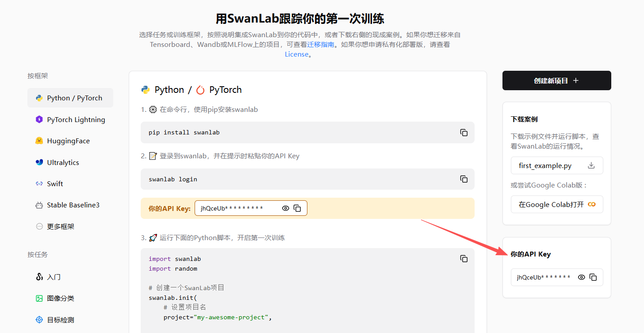The image size is (644, 333).
Task: Open the 迁移指南 link
Action: pyautogui.click(x=321, y=44)
